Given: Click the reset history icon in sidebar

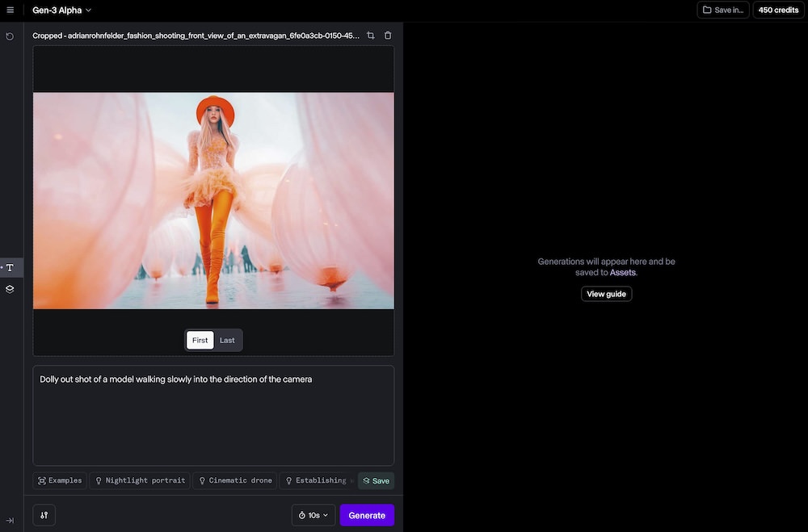Looking at the screenshot, I should point(10,36).
